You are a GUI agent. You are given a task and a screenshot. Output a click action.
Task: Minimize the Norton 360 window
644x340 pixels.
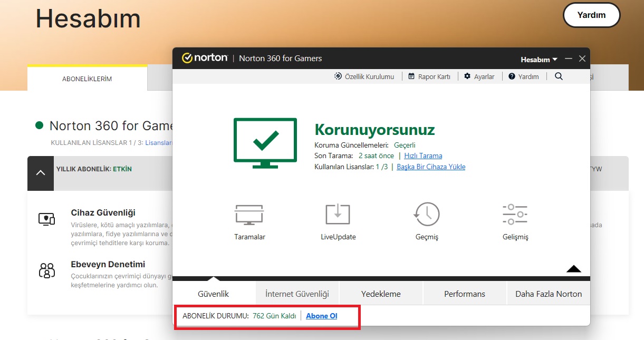tap(568, 59)
